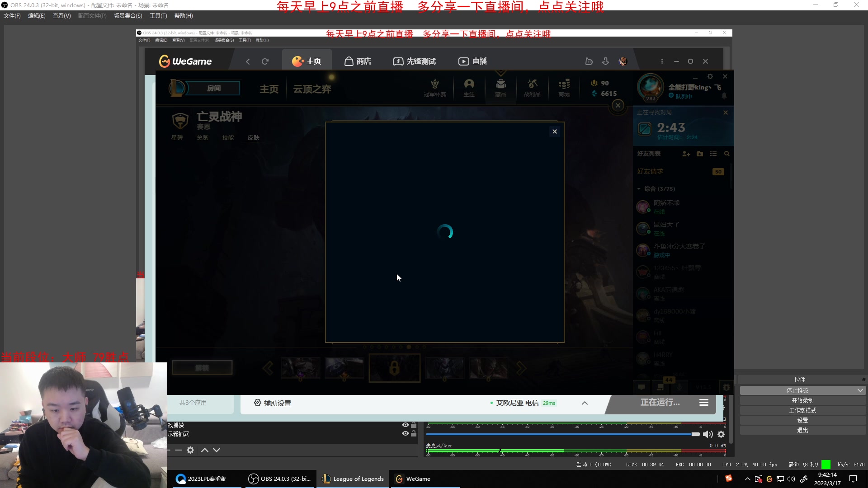Open the 帮助(H) menu

[x=184, y=16]
